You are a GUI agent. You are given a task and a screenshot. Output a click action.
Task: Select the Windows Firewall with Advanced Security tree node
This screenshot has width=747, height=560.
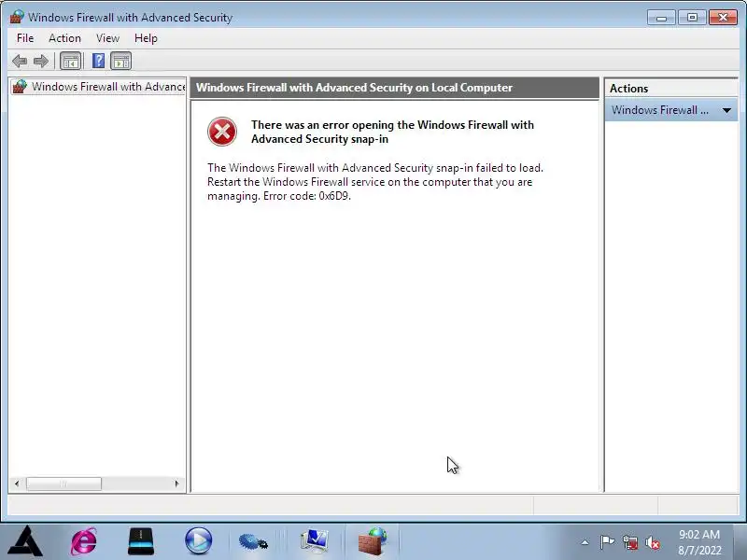pos(99,87)
